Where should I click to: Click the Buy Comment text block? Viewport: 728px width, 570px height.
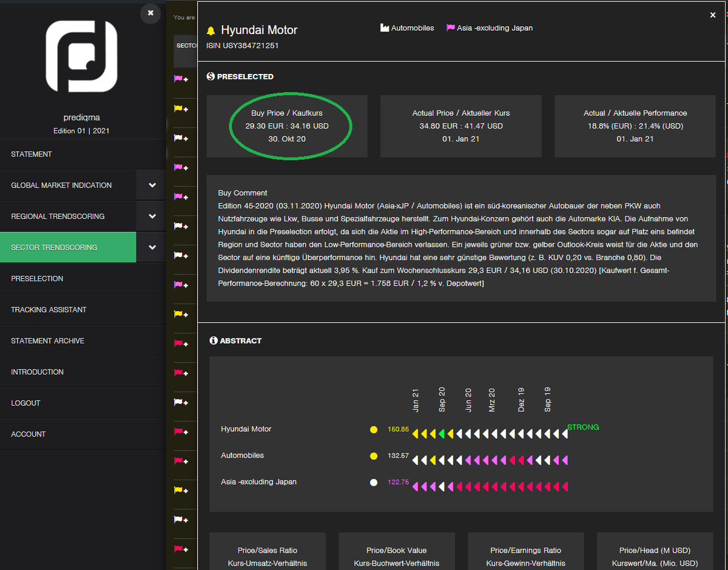pos(461,238)
